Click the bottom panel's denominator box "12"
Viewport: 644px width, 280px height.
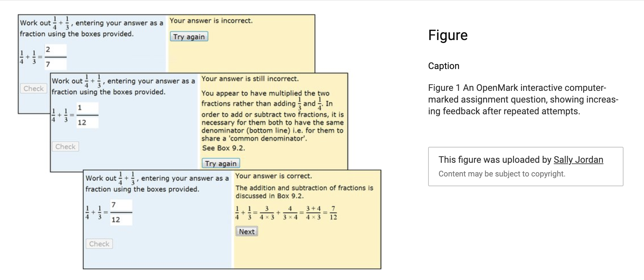(120, 220)
